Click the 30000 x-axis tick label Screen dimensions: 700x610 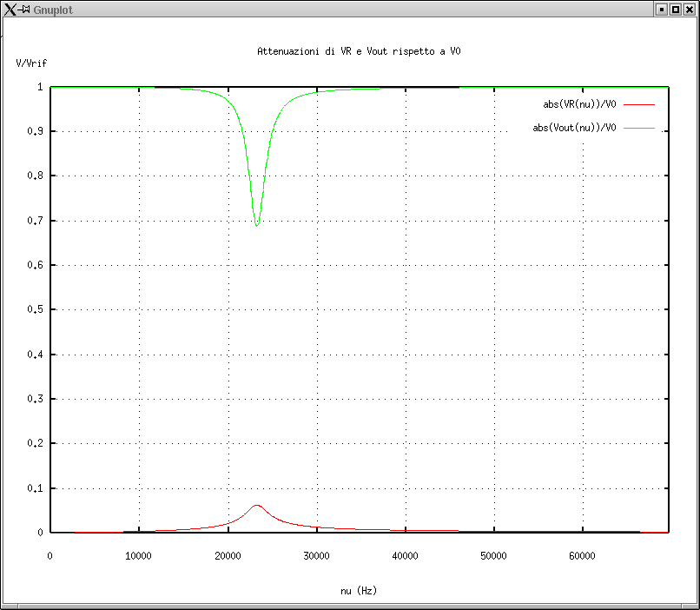[x=316, y=556]
